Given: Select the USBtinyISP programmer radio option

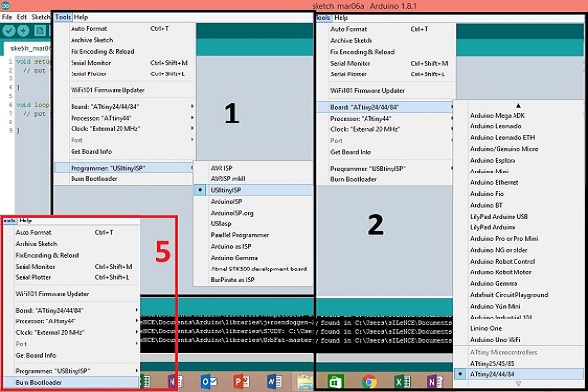Looking at the screenshot, I should tap(253, 190).
